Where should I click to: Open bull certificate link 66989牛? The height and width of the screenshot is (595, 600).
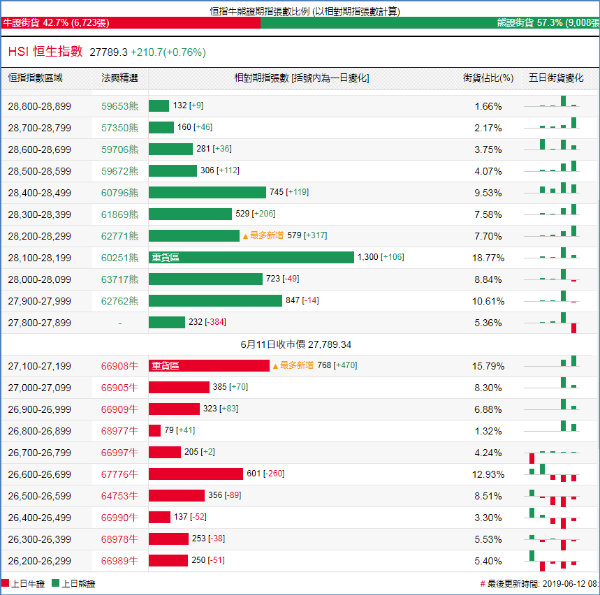click(119, 561)
